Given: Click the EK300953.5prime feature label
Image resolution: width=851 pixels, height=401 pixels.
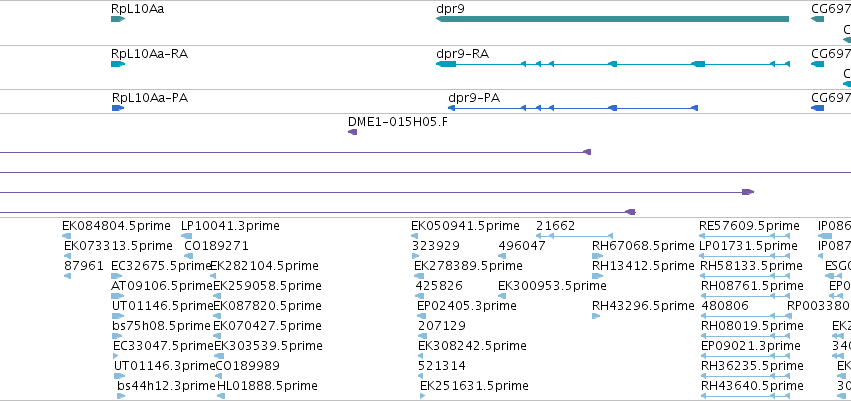Looking at the screenshot, I should 552,285.
